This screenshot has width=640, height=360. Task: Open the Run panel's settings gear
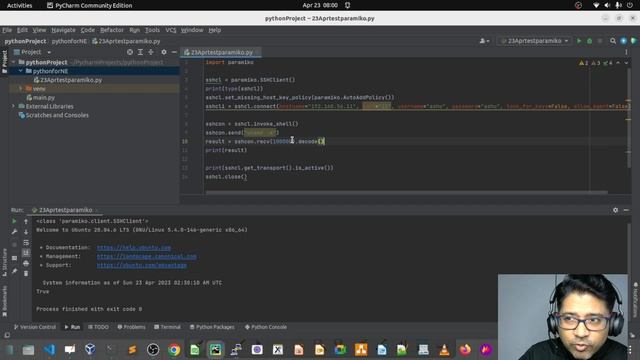click(616, 210)
